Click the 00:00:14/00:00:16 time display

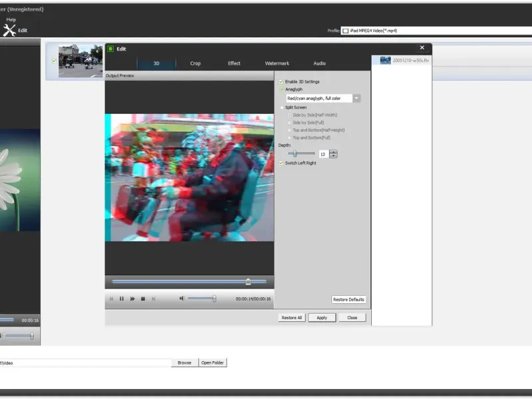[253, 299]
